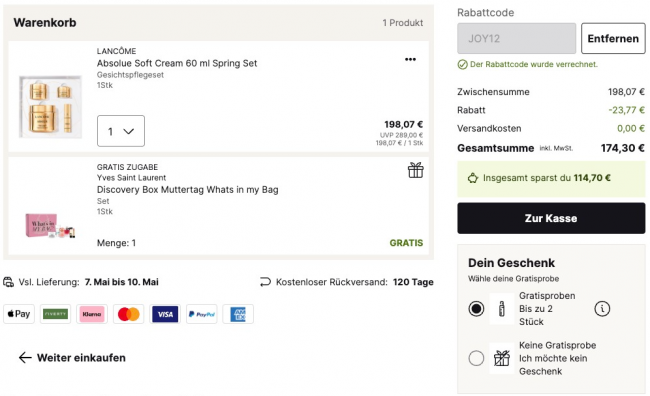Click the Klarna payment icon
Image resolution: width=650 pixels, height=396 pixels.
tap(92, 314)
